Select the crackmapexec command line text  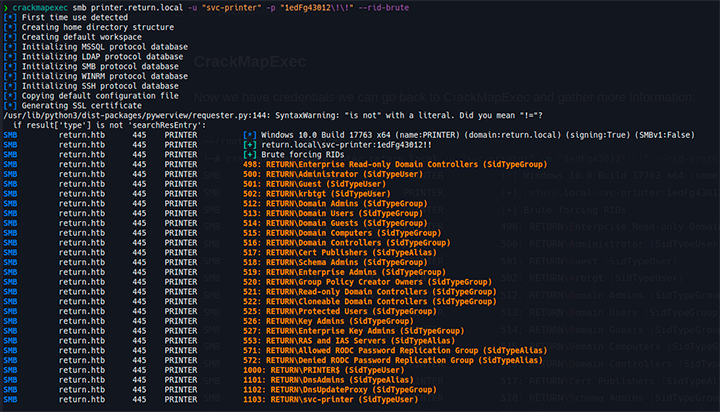pos(210,7)
